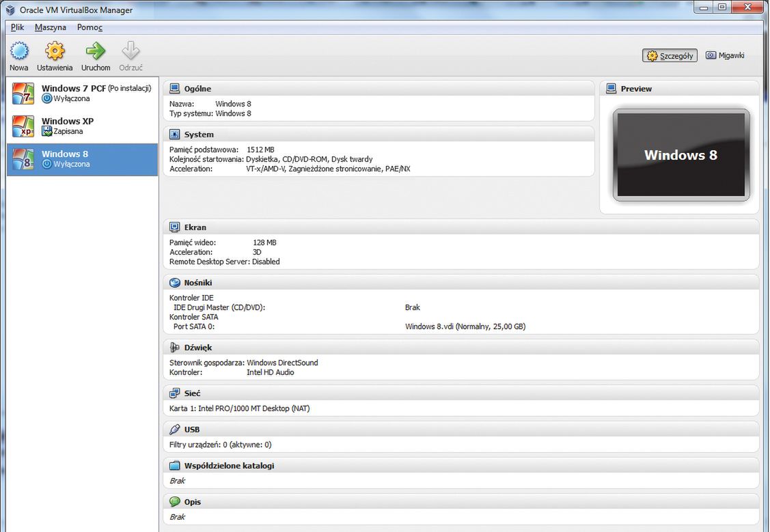
Task: Click the Windows 8 preview thumbnail
Action: point(680,155)
